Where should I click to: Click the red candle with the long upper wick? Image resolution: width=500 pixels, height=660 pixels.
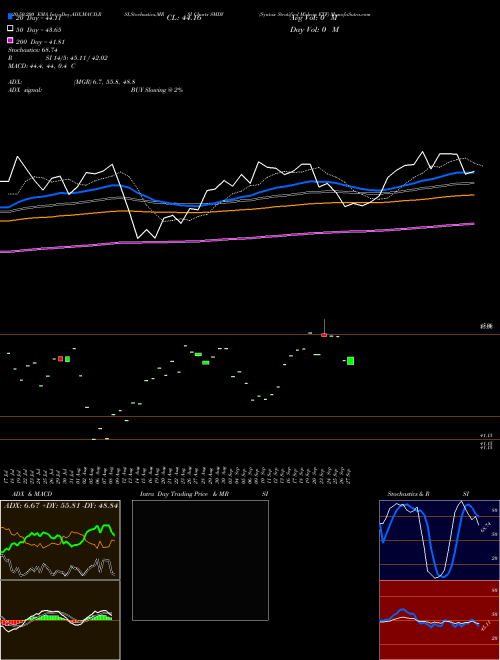point(324,335)
